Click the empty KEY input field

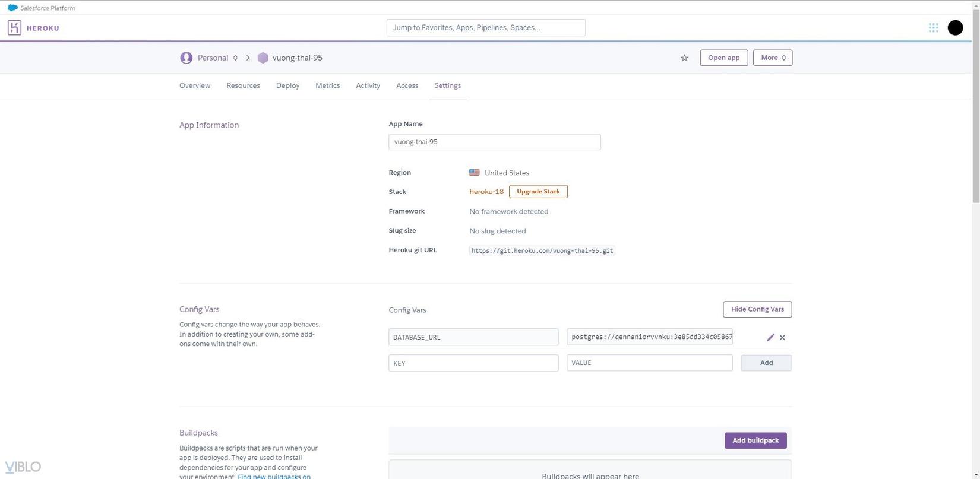tap(473, 363)
